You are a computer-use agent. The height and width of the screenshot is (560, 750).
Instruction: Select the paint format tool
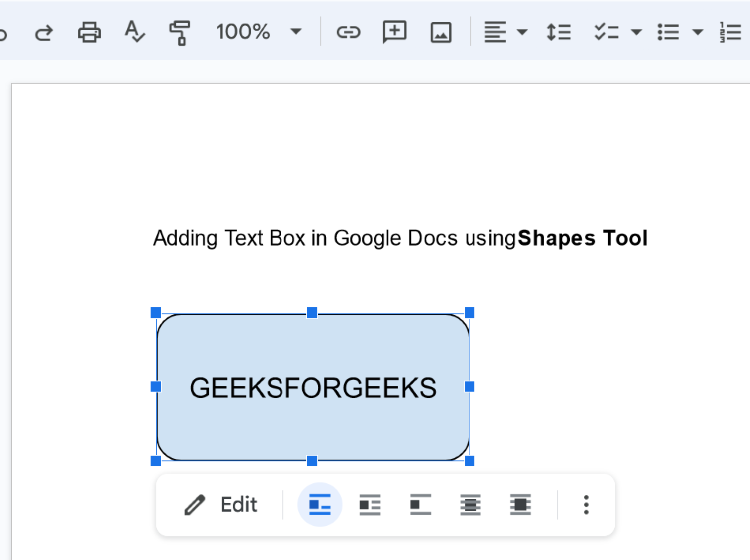click(180, 32)
